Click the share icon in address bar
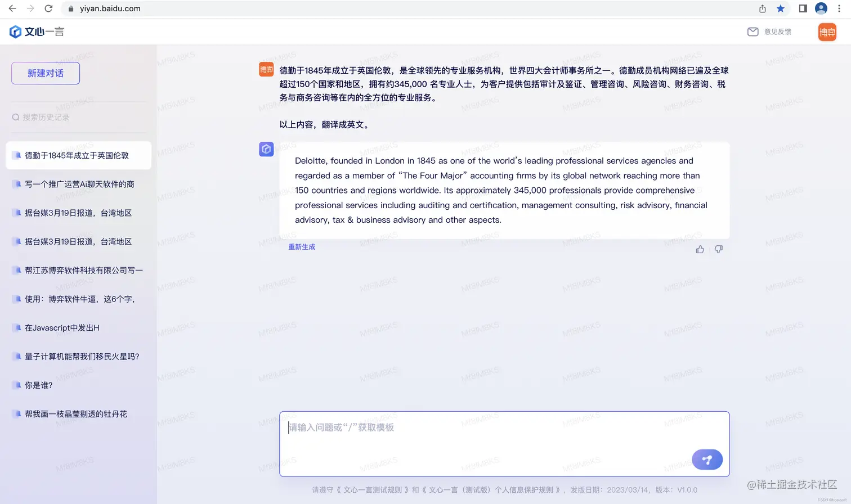The image size is (851, 504). 763,8
